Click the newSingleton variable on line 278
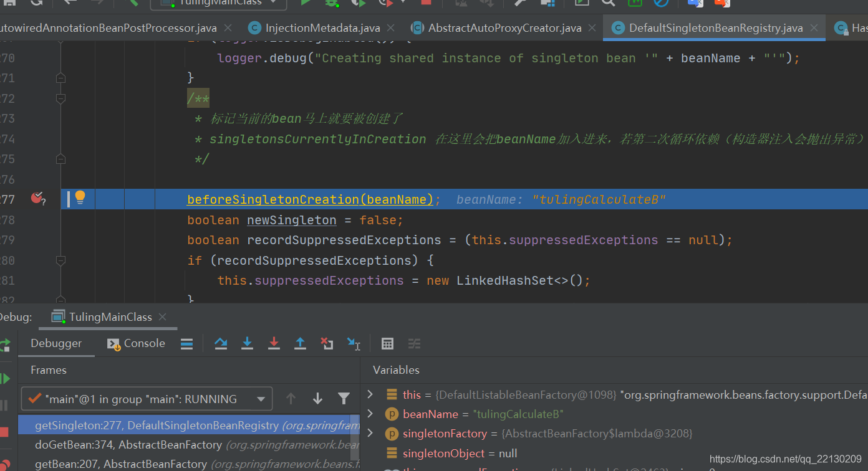This screenshot has width=868, height=471. click(292, 220)
